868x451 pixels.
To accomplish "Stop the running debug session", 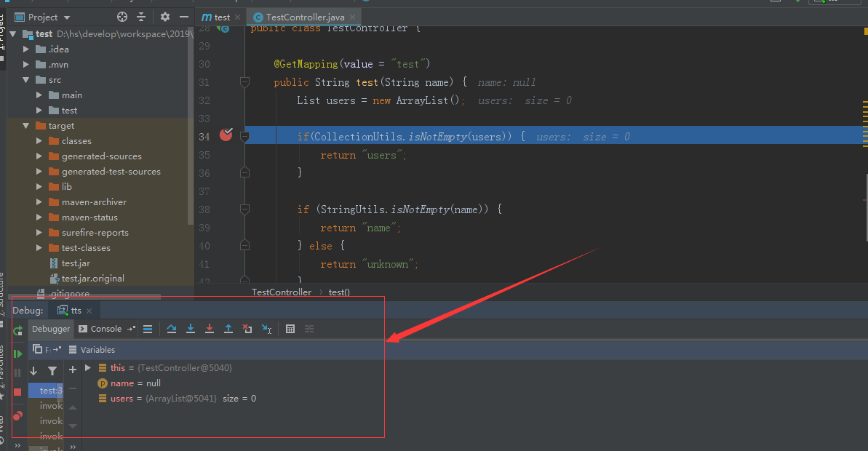I will pyautogui.click(x=17, y=391).
